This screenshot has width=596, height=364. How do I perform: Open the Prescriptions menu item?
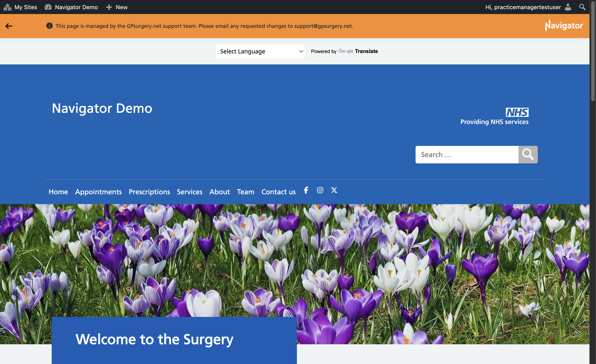click(149, 192)
